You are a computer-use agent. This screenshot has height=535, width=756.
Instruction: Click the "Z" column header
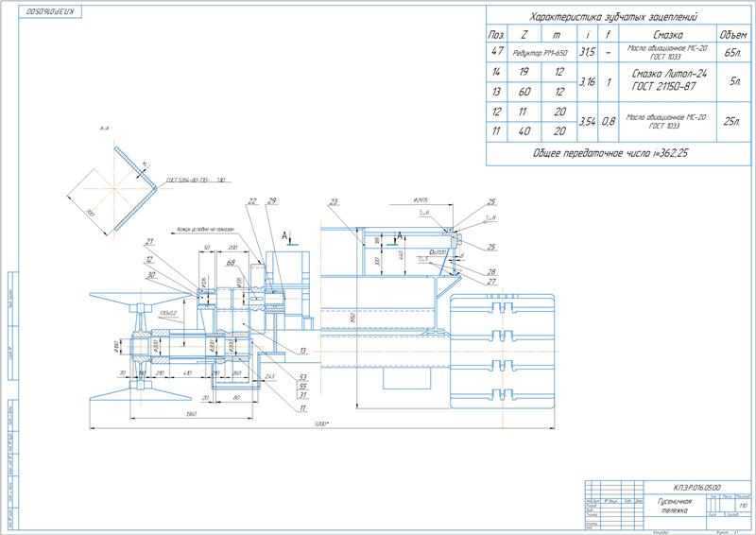(x=524, y=35)
